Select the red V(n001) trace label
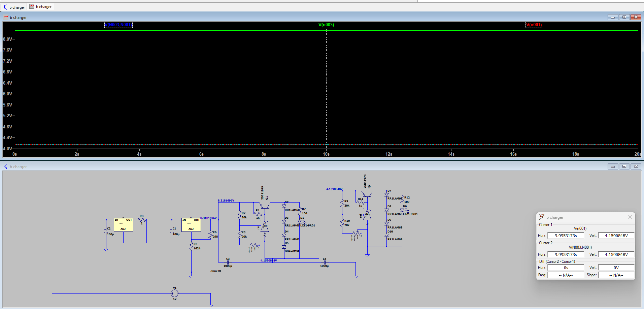644x309 pixels. (x=534, y=25)
